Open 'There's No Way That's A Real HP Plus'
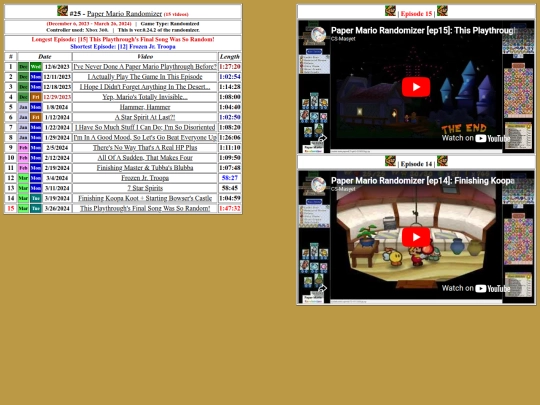The image size is (540, 405). 145,148
